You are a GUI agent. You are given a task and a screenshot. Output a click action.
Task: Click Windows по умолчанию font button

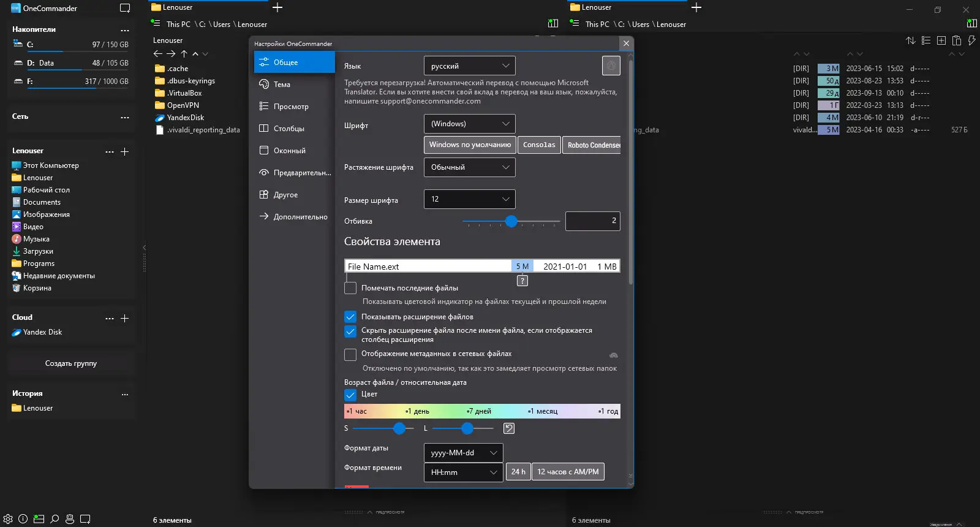(470, 145)
